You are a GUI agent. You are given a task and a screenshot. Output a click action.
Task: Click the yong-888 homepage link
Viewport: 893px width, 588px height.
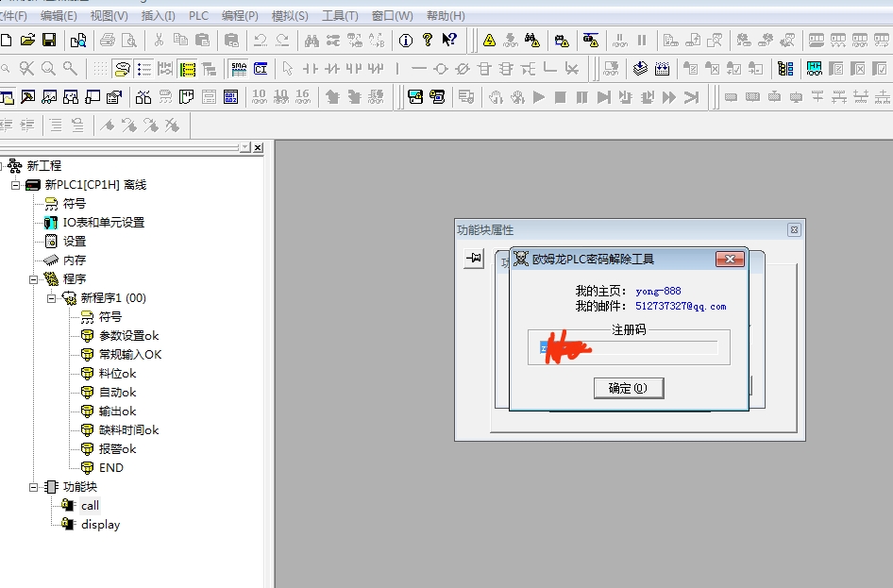pos(658,291)
